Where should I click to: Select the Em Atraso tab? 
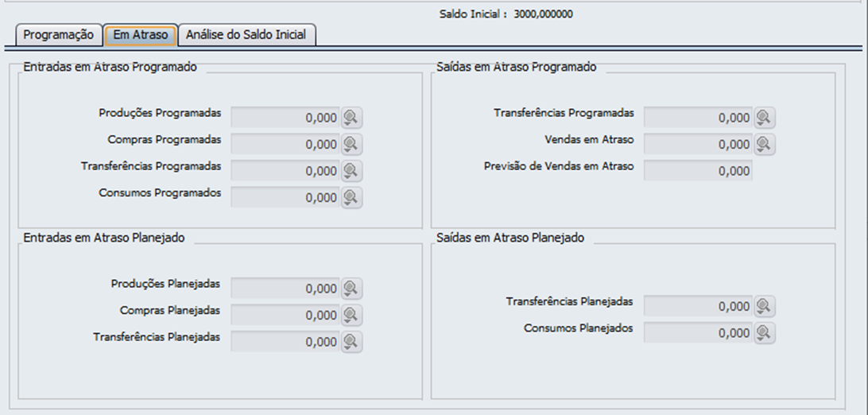[141, 35]
